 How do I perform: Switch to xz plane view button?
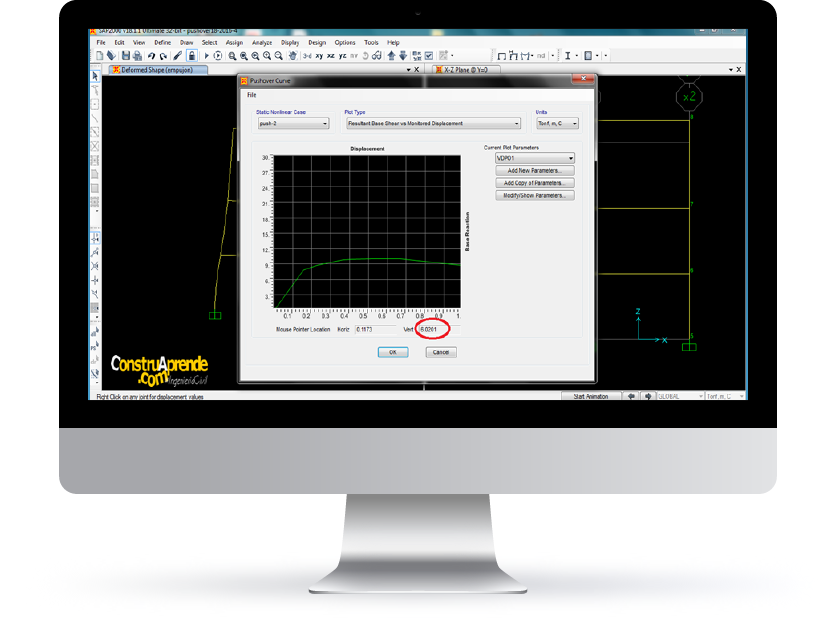(x=331, y=55)
